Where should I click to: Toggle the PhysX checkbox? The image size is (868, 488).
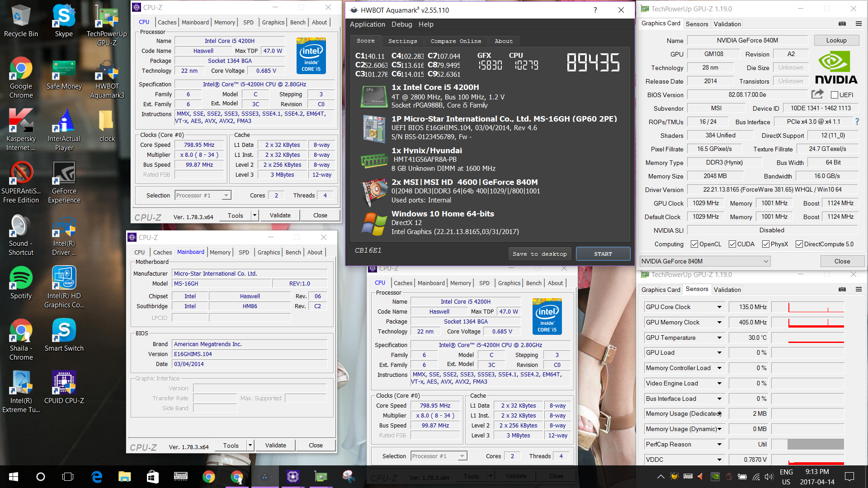pyautogui.click(x=766, y=244)
